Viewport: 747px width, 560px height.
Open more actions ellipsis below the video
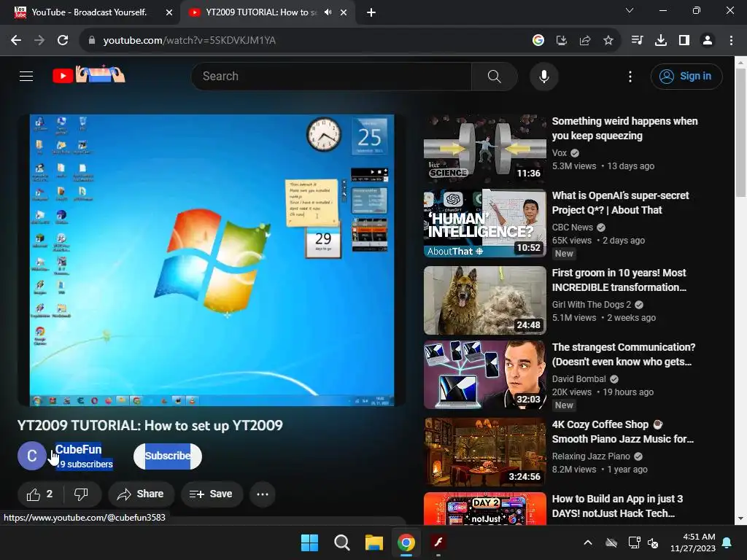263,494
